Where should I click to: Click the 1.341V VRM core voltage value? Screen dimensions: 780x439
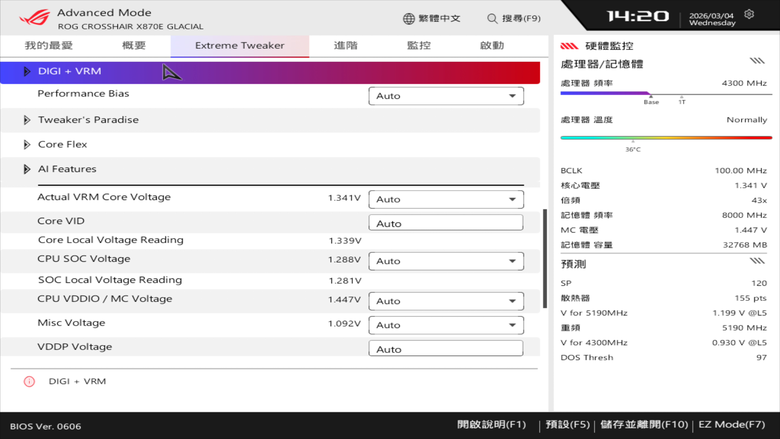click(344, 198)
